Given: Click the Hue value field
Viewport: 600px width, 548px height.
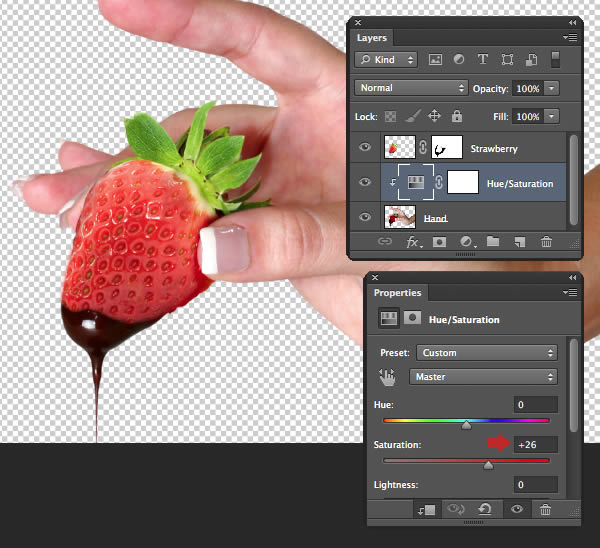Looking at the screenshot, I should pos(535,404).
